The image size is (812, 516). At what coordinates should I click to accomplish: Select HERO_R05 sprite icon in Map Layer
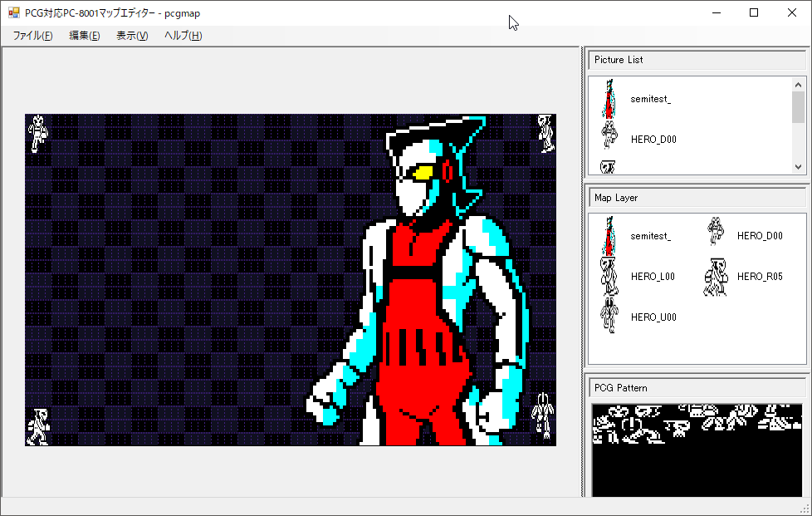tap(716, 278)
